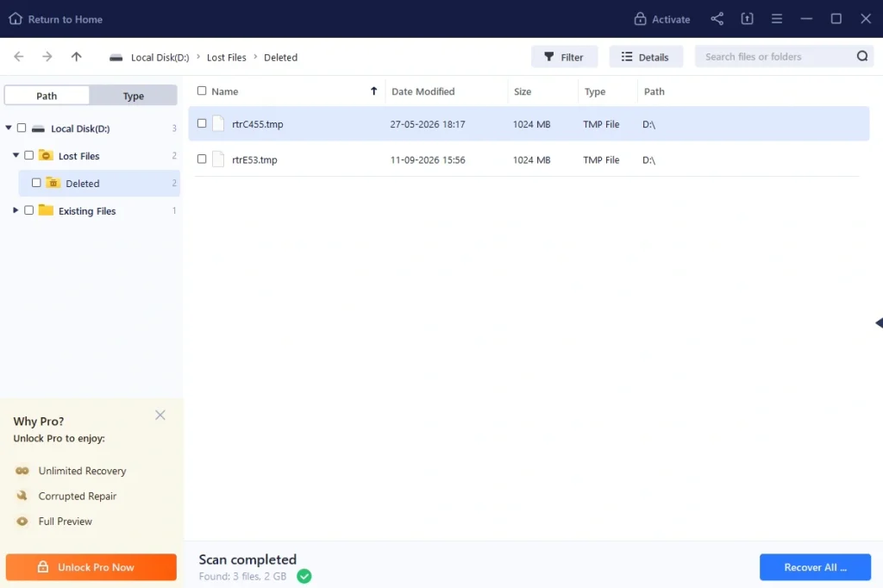
Task: Select Existing Files label in the tree
Action: tap(87, 210)
